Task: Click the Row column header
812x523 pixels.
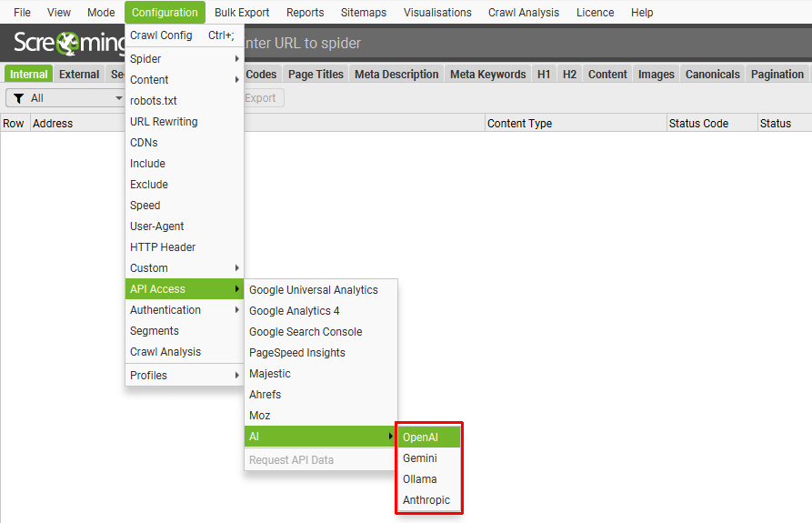Action: 14,123
